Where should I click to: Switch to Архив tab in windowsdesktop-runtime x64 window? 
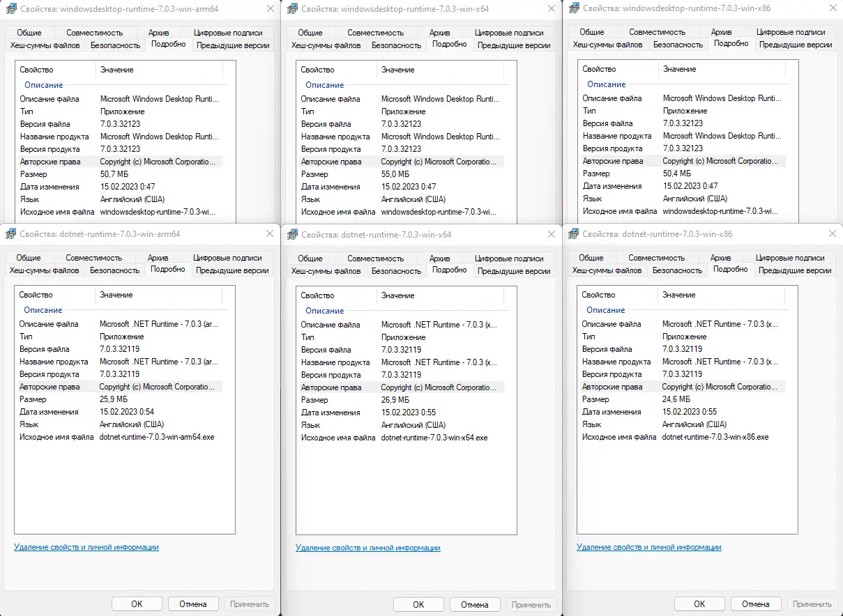point(440,33)
